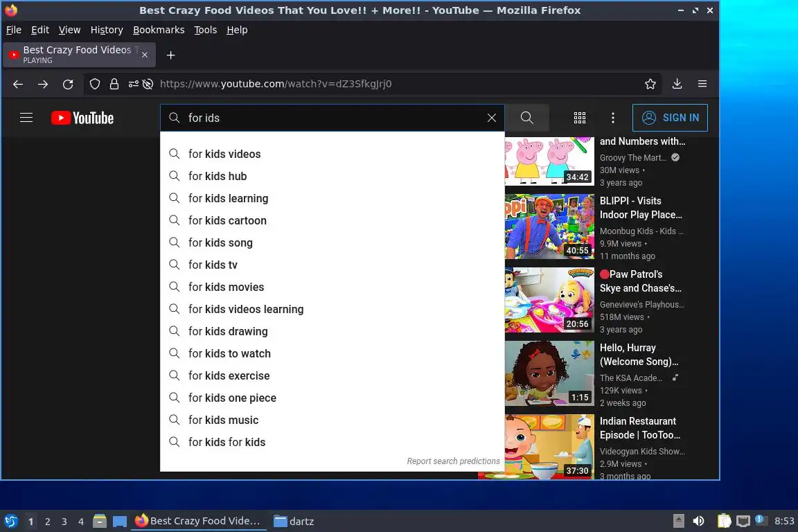Open the Help menu
This screenshot has height=532, width=798.
click(237, 30)
